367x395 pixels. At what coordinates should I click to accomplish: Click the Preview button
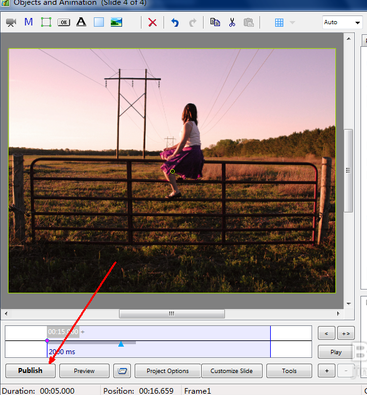84,371
